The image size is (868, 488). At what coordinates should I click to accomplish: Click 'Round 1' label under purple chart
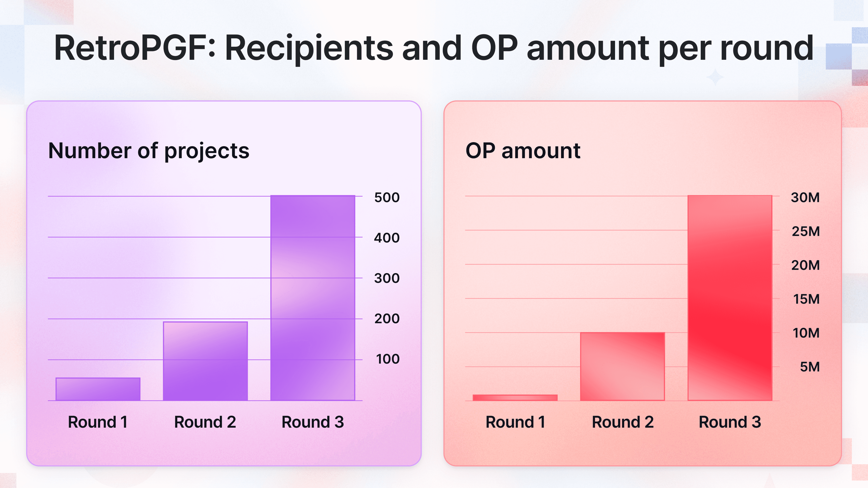point(98,422)
